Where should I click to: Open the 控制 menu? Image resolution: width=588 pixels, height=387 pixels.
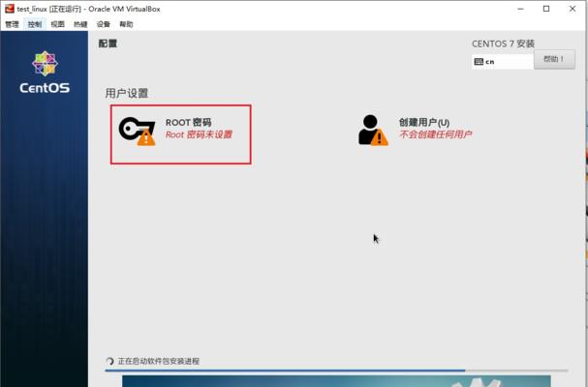35,24
